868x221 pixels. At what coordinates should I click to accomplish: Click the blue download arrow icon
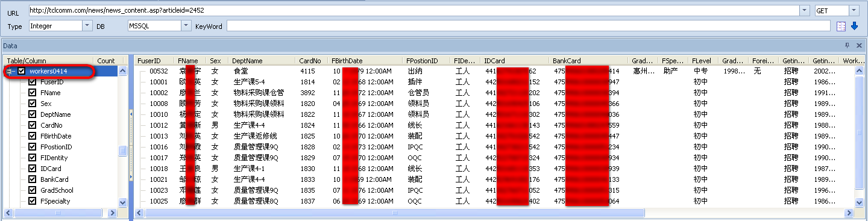pyautogui.click(x=854, y=26)
